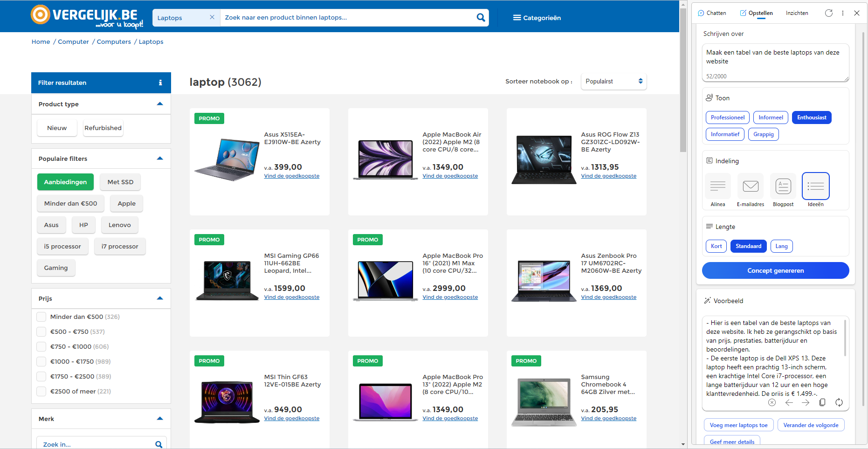Viewport: 868px width, 449px height.
Task: Tick the Minder dan €500 price checkbox
Action: click(x=41, y=317)
